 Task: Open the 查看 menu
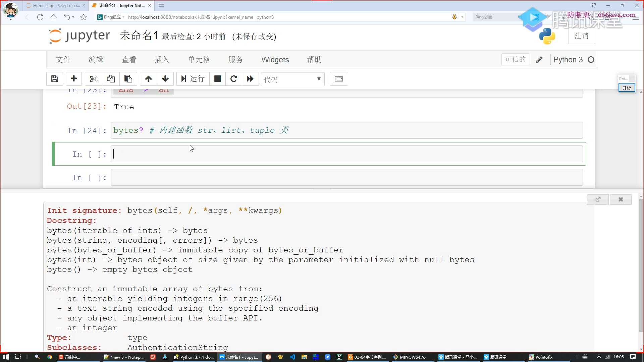tap(129, 60)
